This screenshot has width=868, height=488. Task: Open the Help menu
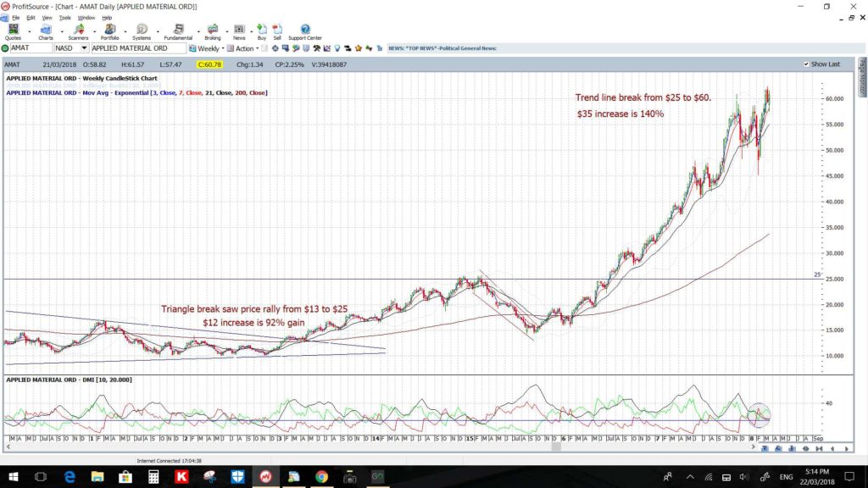click(x=107, y=18)
